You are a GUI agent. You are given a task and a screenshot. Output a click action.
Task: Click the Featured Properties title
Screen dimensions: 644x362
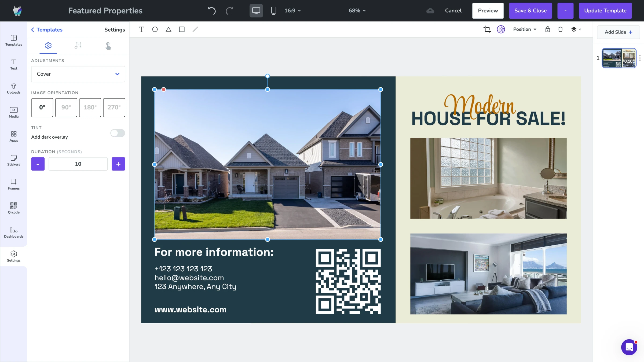pyautogui.click(x=105, y=11)
